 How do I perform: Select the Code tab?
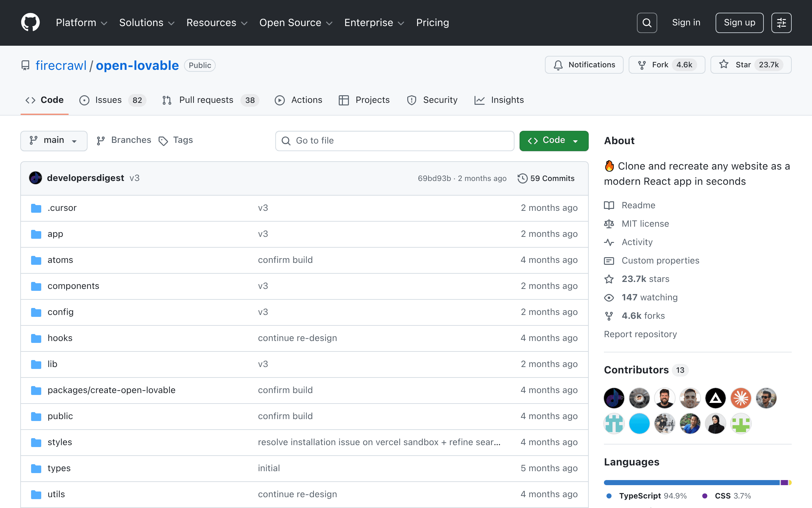click(x=45, y=100)
